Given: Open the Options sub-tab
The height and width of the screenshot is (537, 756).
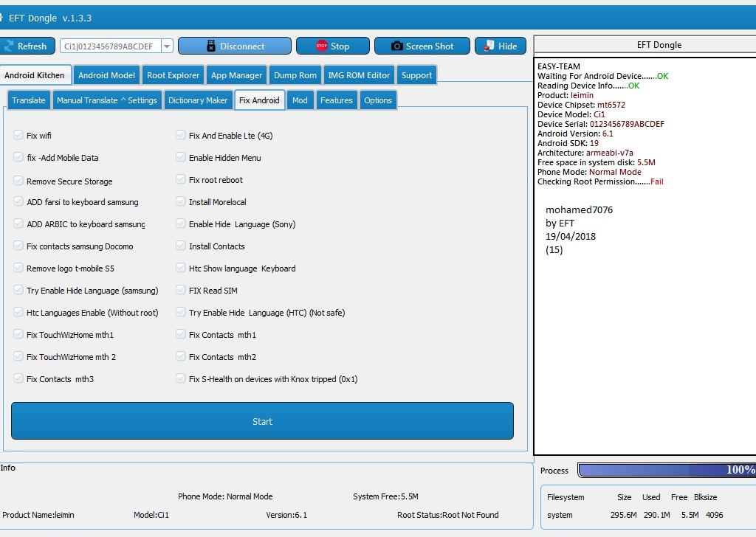Looking at the screenshot, I should [x=378, y=100].
